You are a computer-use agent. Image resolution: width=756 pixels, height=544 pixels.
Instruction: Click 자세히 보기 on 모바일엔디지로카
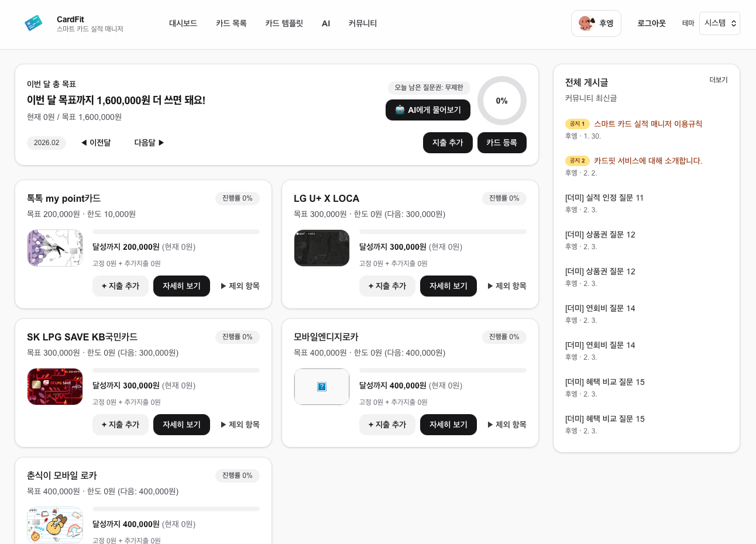click(448, 425)
